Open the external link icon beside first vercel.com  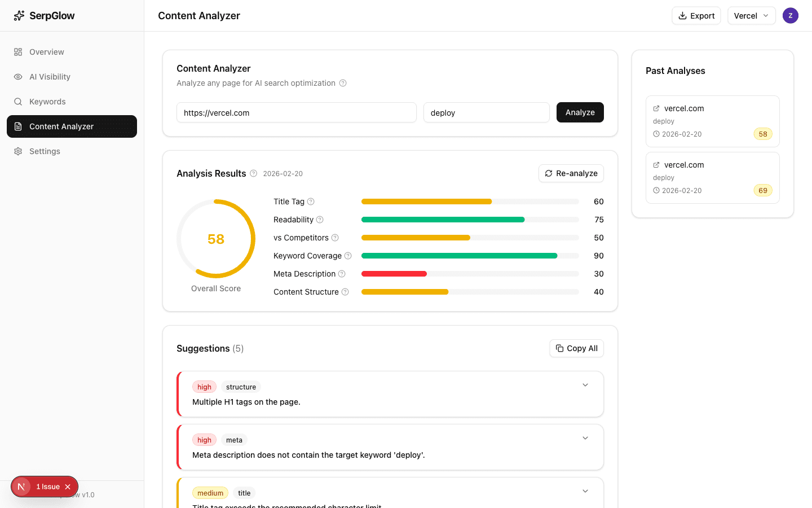point(656,108)
